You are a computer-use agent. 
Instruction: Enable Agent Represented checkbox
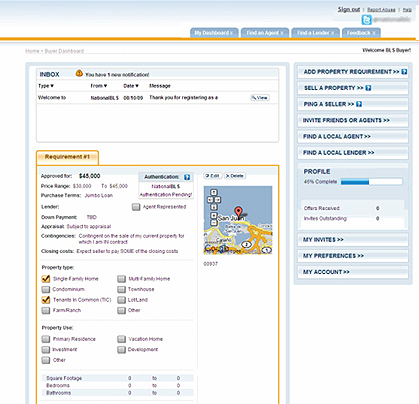click(136, 207)
